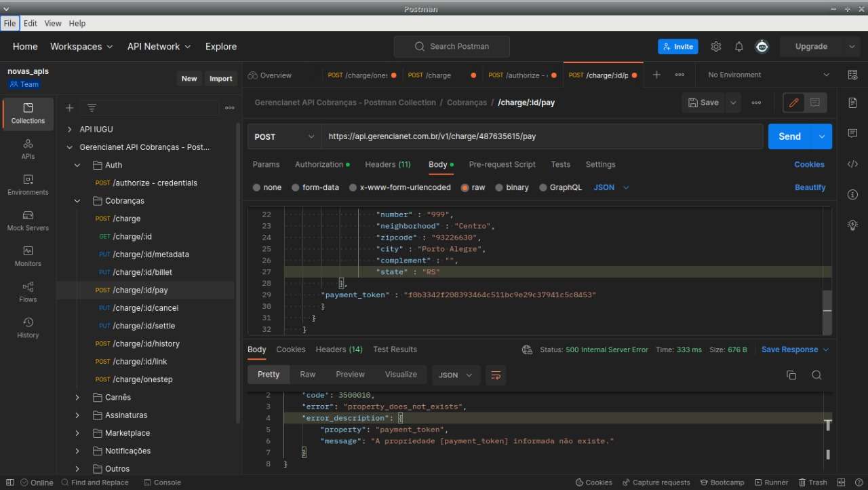Click the Postbot avatar icon in header
868x490 pixels.
(762, 46)
